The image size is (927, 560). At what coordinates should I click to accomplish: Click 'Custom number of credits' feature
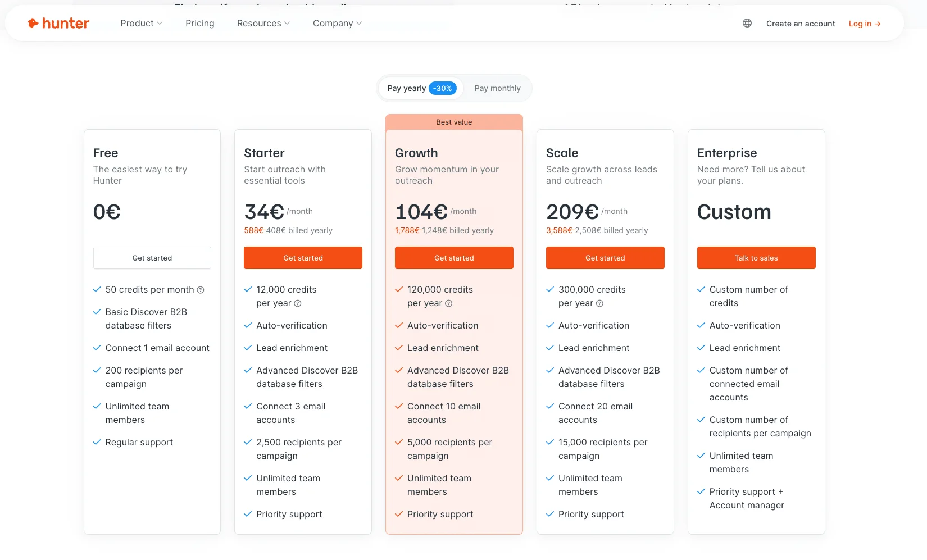tap(748, 296)
